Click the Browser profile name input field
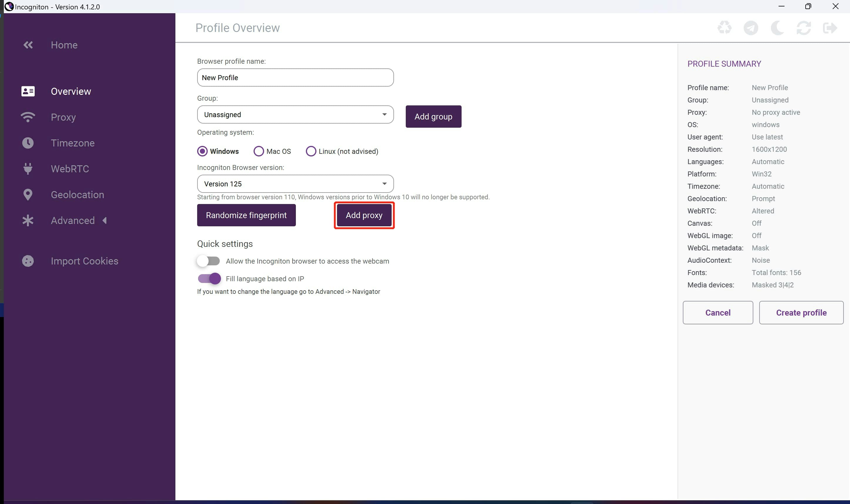The image size is (850, 504). pyautogui.click(x=295, y=78)
